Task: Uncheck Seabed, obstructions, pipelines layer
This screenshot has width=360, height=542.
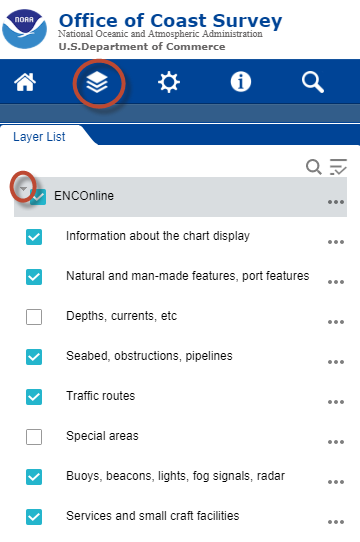Action: (34, 357)
